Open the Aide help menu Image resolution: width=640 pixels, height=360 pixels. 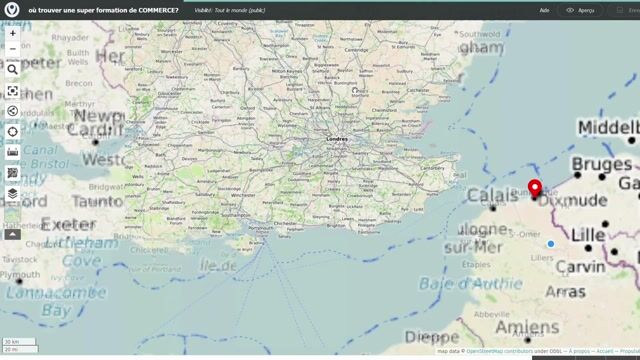(x=544, y=10)
